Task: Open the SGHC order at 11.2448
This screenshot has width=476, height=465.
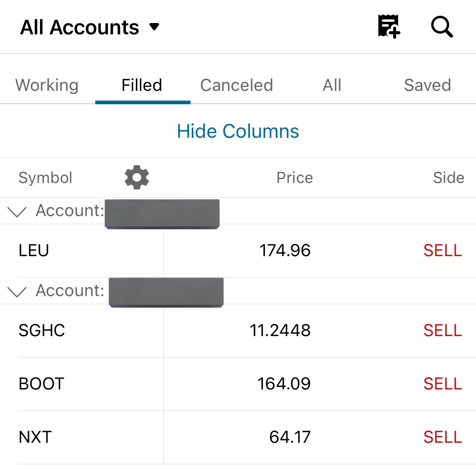Action: 238,330
